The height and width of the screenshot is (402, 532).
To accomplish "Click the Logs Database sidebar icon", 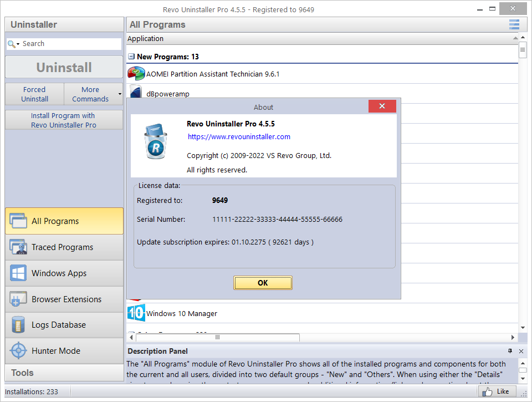I will click(18, 324).
